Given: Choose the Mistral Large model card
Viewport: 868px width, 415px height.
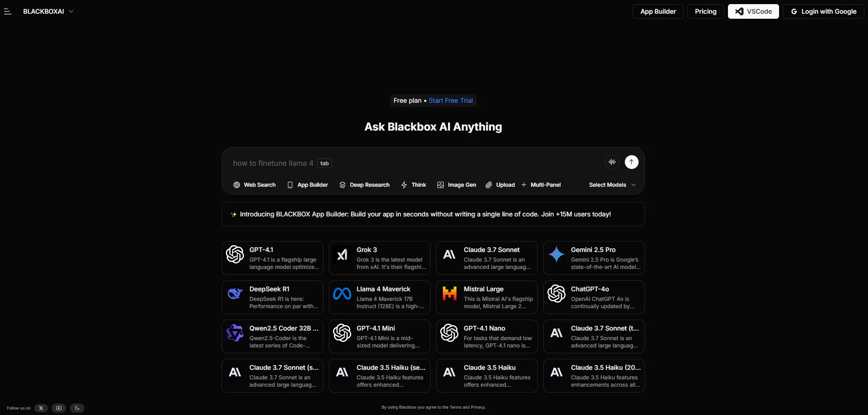Looking at the screenshot, I should coord(487,297).
